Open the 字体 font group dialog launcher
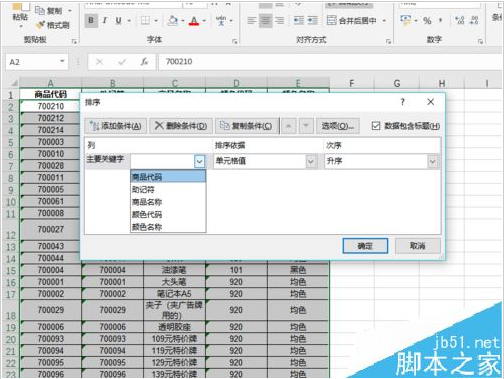This screenshot has height=379, width=504. point(235,41)
